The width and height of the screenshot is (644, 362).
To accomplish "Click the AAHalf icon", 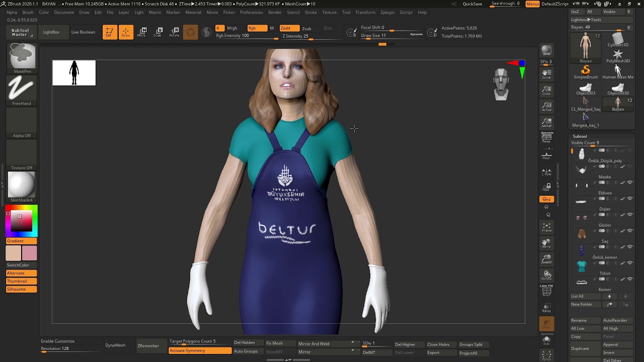I will [546, 123].
